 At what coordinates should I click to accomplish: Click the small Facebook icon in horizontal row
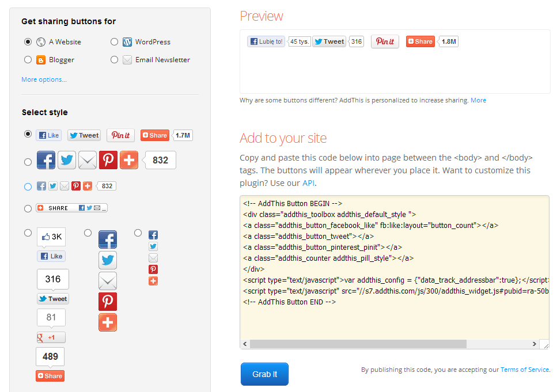[41, 186]
